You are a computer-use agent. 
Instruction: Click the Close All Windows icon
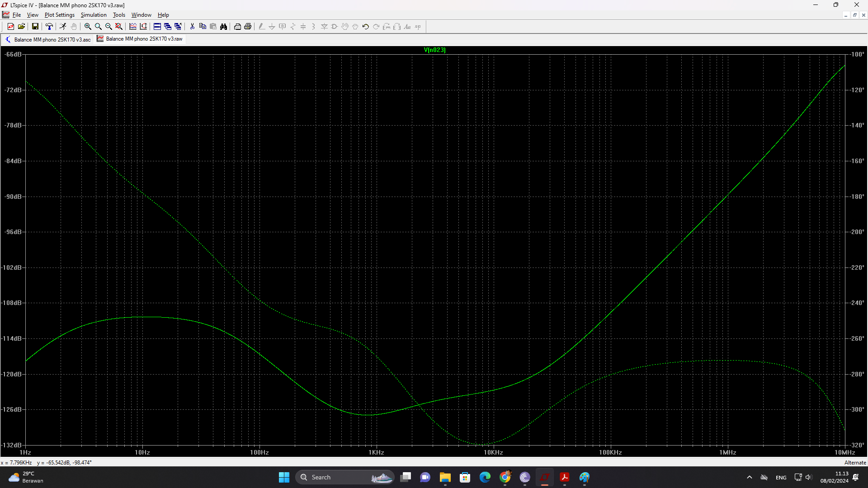click(x=178, y=27)
